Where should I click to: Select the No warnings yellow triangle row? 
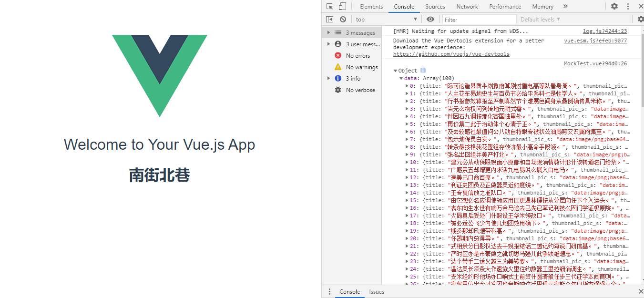pos(352,67)
